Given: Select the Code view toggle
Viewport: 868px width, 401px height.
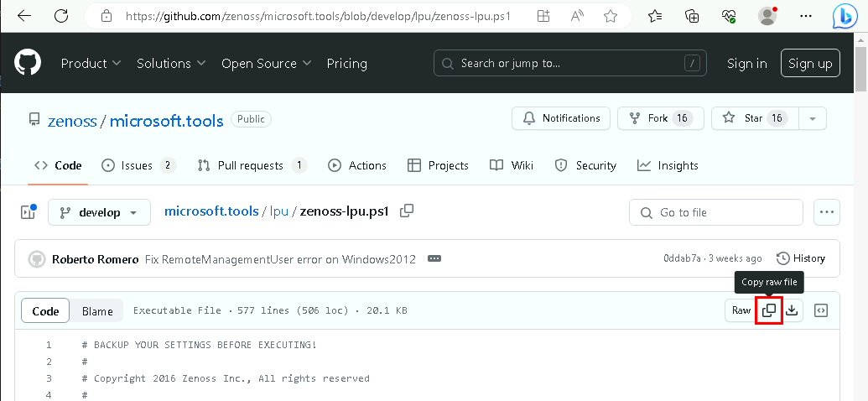Looking at the screenshot, I should pos(45,311).
